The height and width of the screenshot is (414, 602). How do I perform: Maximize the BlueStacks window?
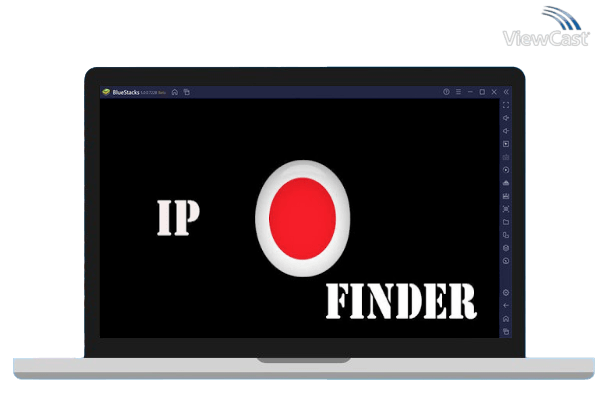(482, 92)
